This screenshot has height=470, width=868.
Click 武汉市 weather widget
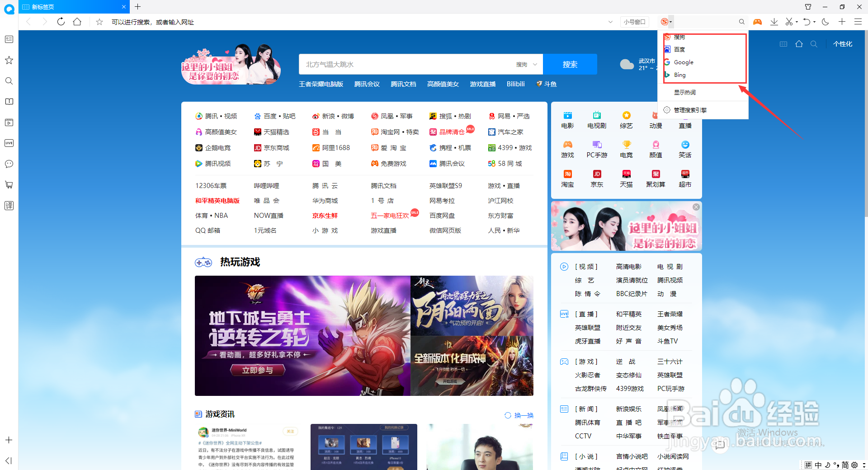tap(639, 64)
